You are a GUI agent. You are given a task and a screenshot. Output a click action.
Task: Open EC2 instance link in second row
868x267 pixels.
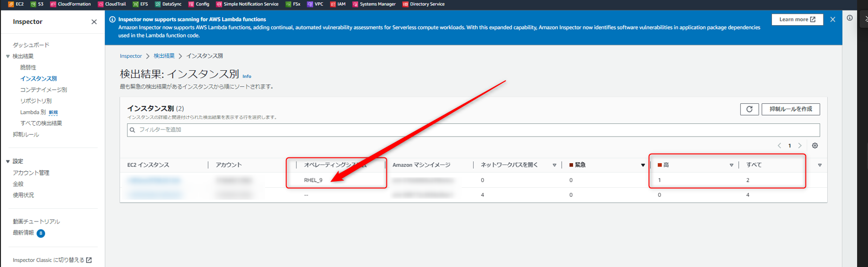(154, 195)
